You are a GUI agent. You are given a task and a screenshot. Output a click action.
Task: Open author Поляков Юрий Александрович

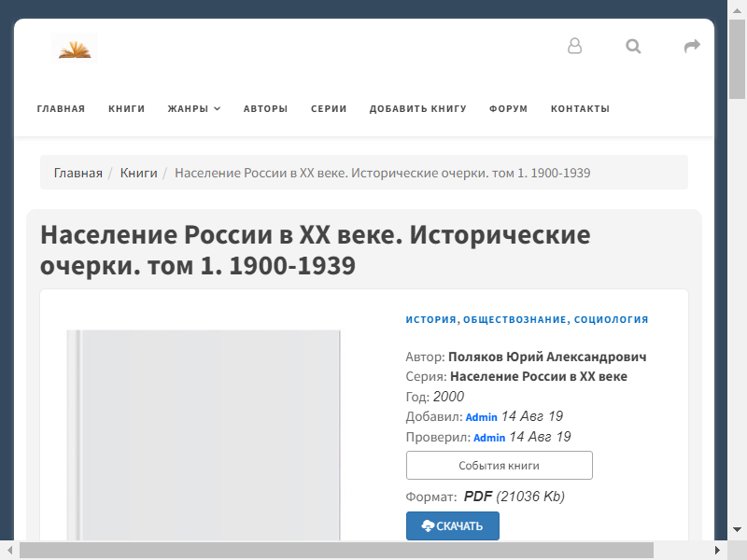(547, 357)
